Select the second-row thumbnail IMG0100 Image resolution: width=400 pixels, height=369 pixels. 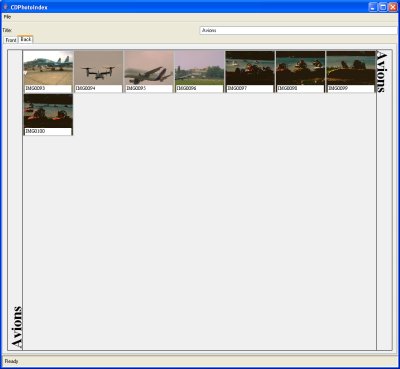pyautogui.click(x=48, y=111)
